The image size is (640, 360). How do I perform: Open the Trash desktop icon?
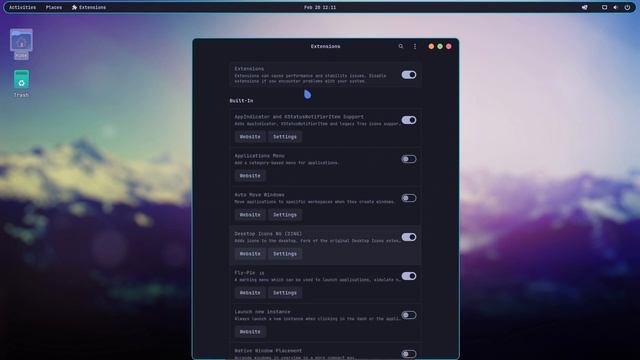point(21,84)
